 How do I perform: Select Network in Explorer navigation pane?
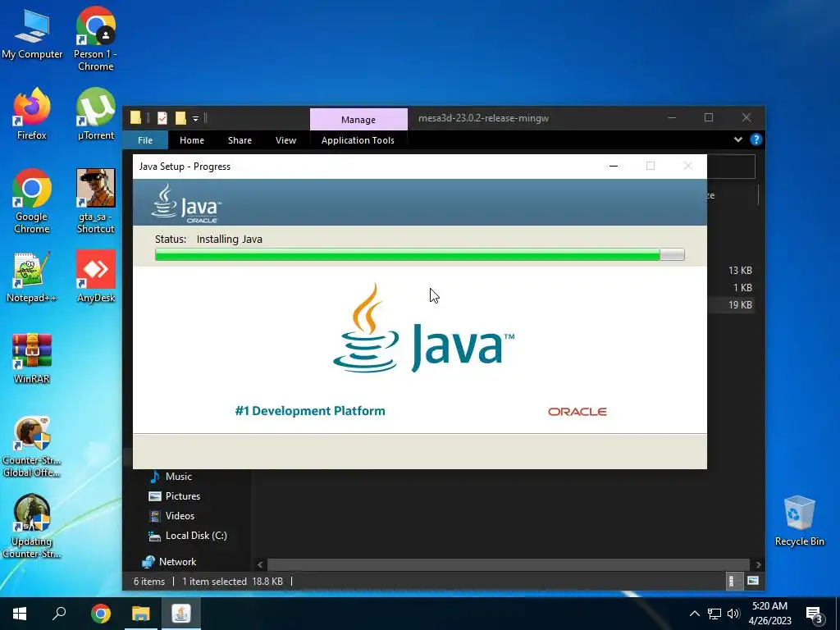click(x=169, y=562)
